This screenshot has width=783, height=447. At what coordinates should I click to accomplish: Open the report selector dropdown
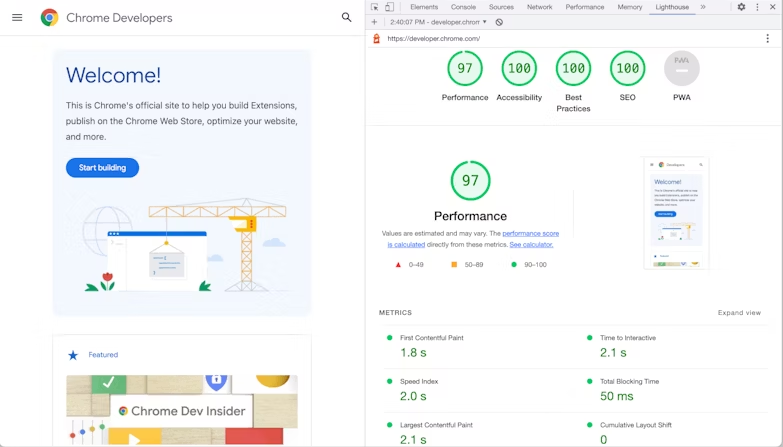[438, 22]
